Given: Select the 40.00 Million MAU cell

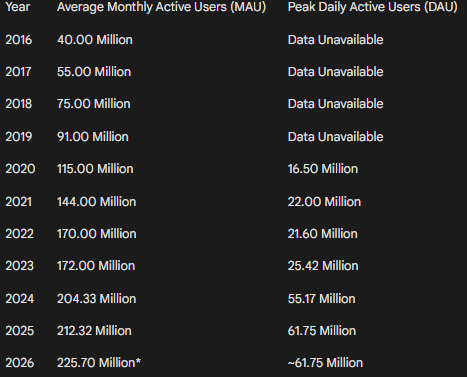Looking at the screenshot, I should 95,40.
